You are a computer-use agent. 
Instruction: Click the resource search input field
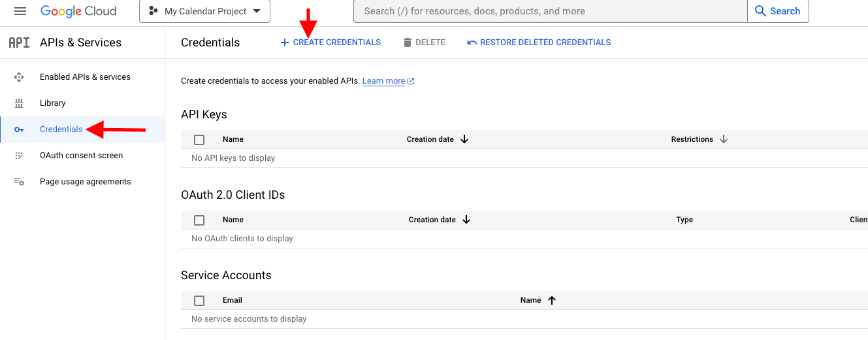[549, 11]
